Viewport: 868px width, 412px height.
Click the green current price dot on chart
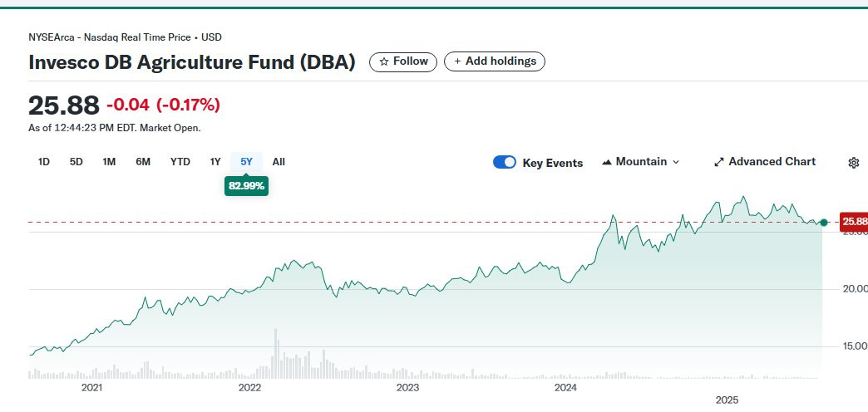[824, 223]
